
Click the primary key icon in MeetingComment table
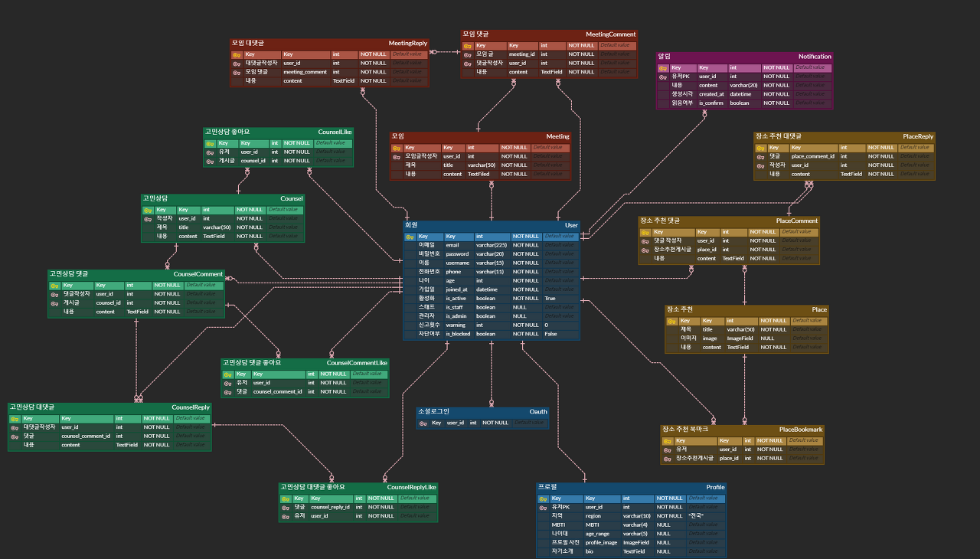[x=467, y=45]
